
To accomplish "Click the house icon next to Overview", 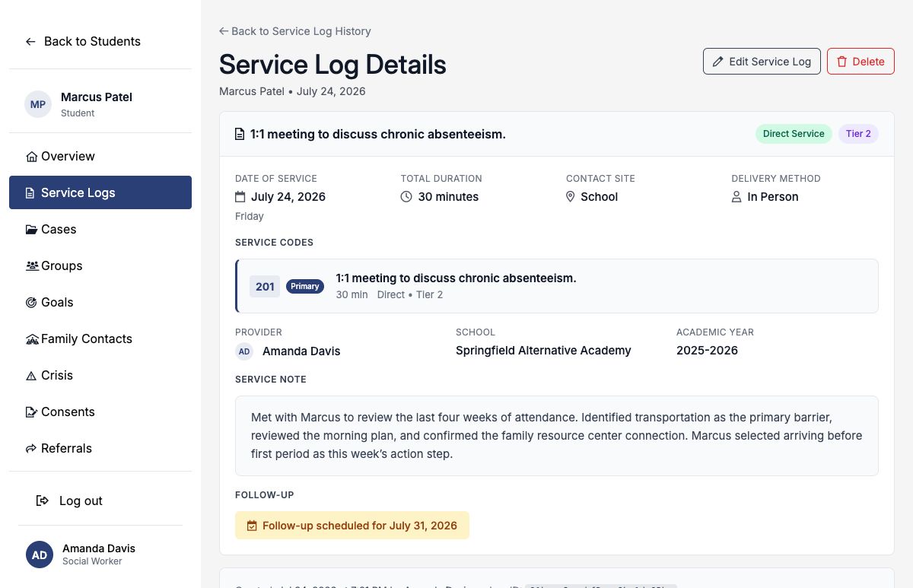I will (31, 157).
